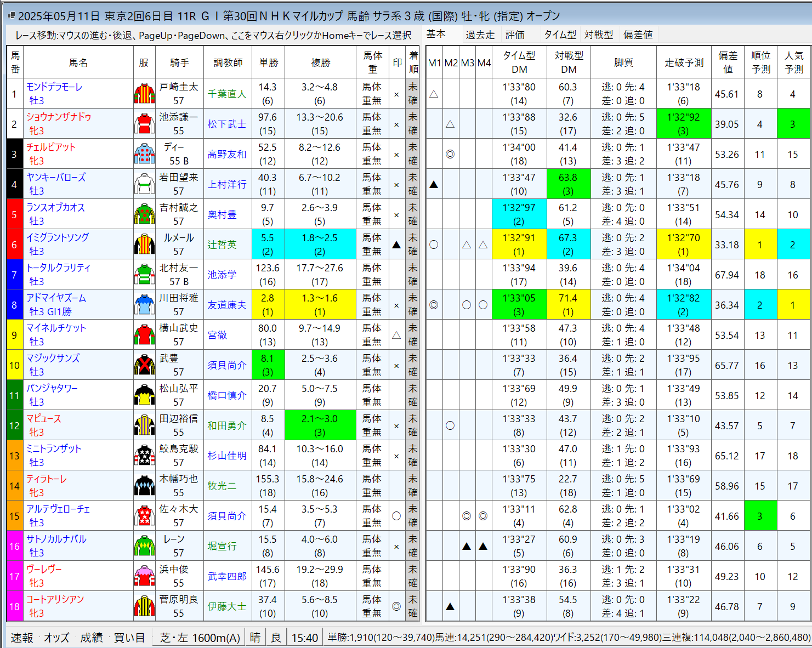This screenshot has height=648, width=812.
Task: Click jockey silks icon for モンドデラモーレ
Action: [x=144, y=94]
